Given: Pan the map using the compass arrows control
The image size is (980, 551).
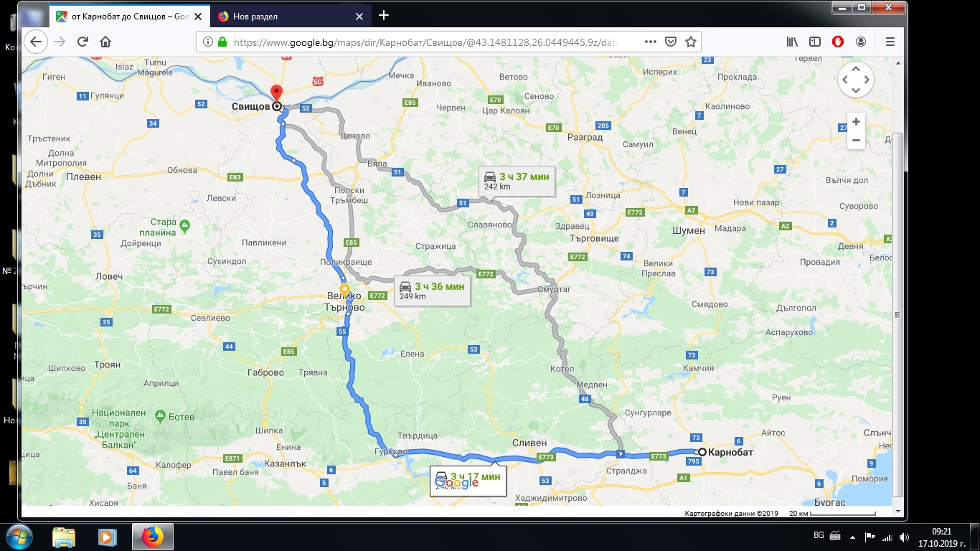Looking at the screenshot, I should (855, 79).
